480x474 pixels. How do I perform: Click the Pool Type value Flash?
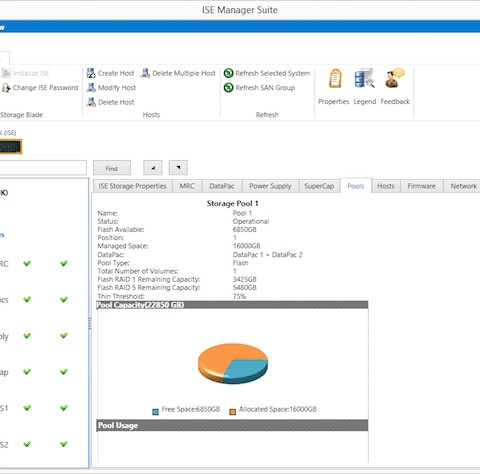pos(240,263)
